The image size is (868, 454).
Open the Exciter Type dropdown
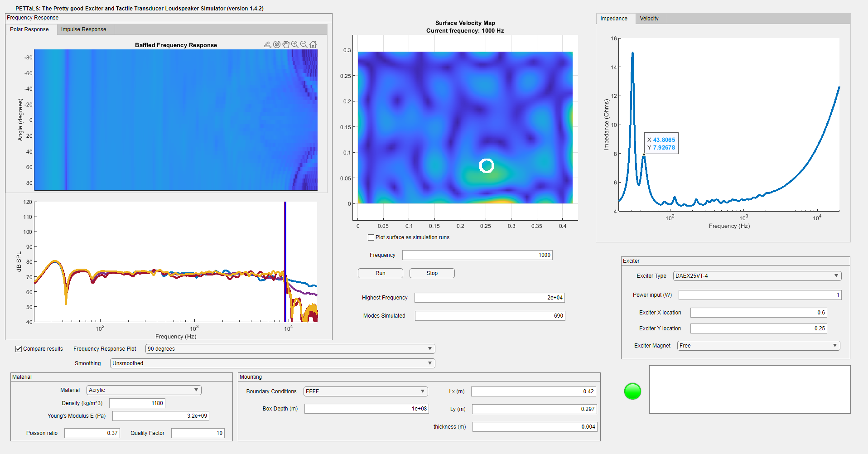757,276
